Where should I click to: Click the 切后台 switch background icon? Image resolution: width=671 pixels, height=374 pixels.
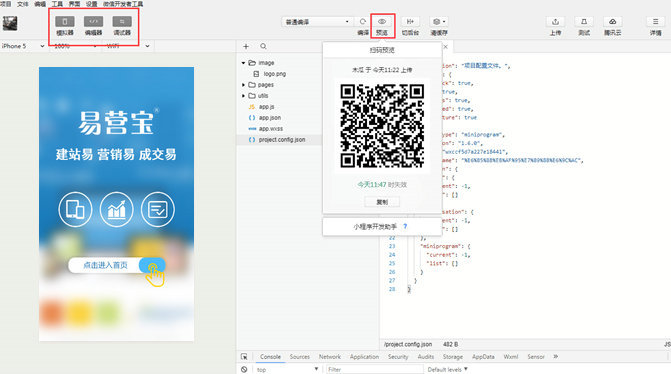tap(410, 21)
